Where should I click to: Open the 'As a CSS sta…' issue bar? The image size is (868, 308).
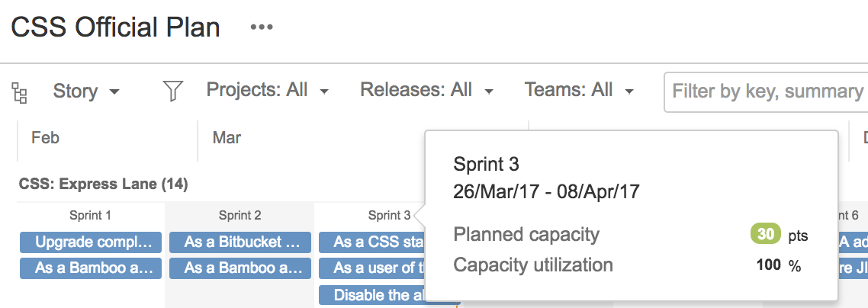(372, 242)
